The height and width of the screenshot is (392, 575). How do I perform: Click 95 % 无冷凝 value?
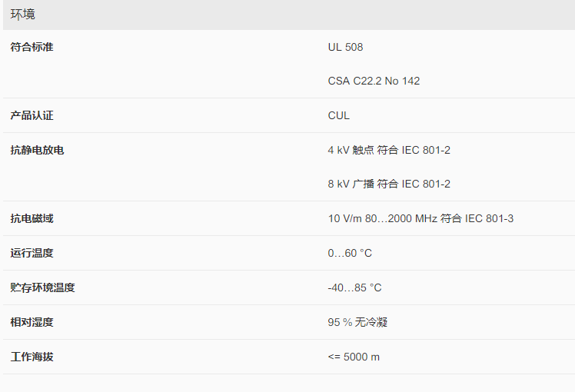point(357,322)
